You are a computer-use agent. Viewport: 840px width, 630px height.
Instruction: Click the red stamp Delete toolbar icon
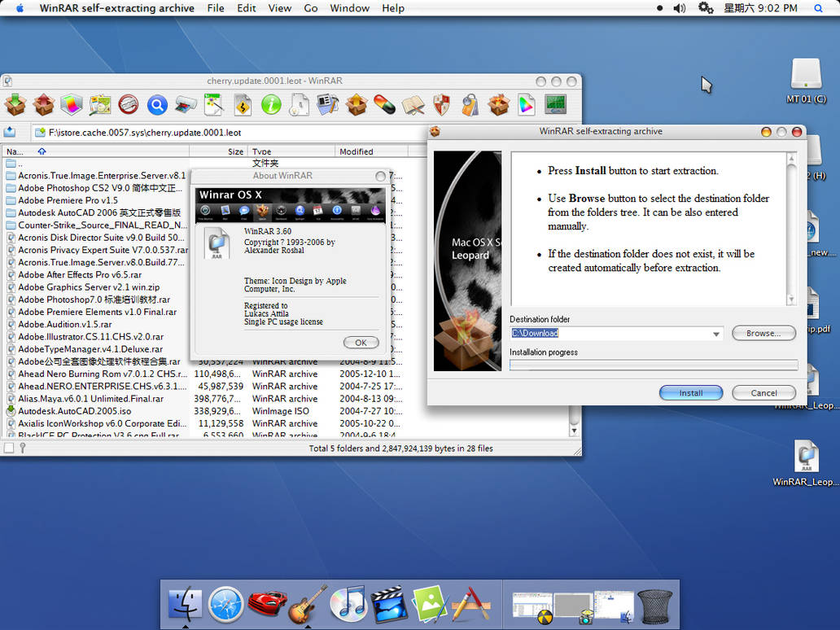click(128, 104)
